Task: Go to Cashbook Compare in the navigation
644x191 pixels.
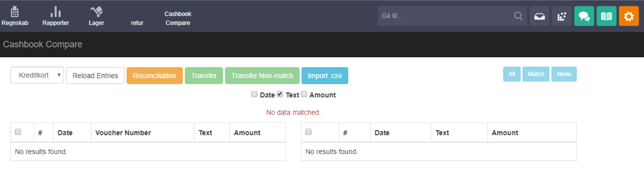Action: click(178, 18)
